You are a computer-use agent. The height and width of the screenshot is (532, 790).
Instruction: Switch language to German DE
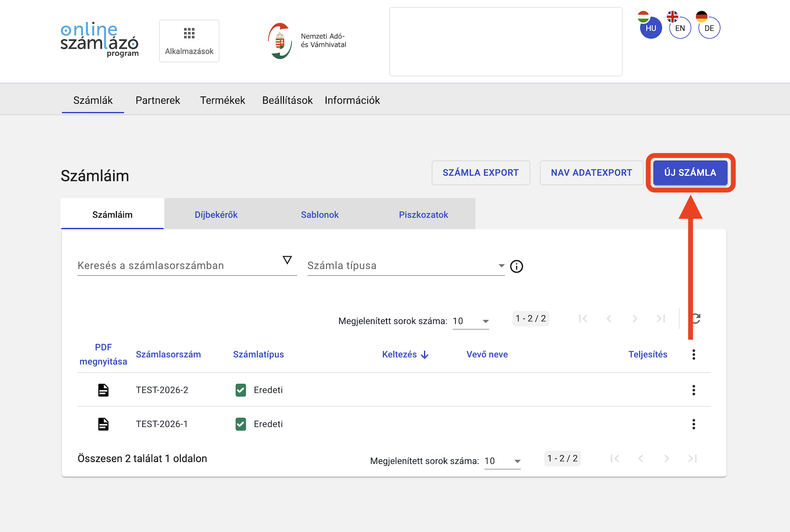pos(709,28)
